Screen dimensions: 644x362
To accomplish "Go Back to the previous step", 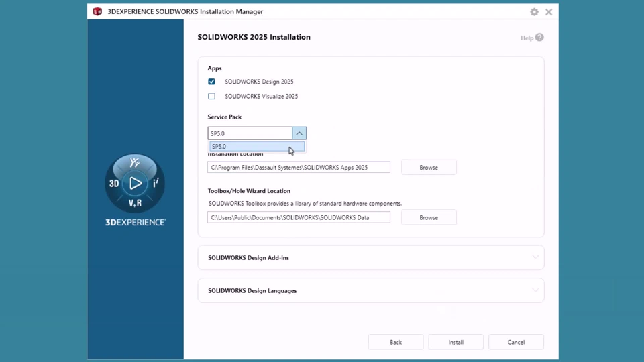I will [x=396, y=342].
